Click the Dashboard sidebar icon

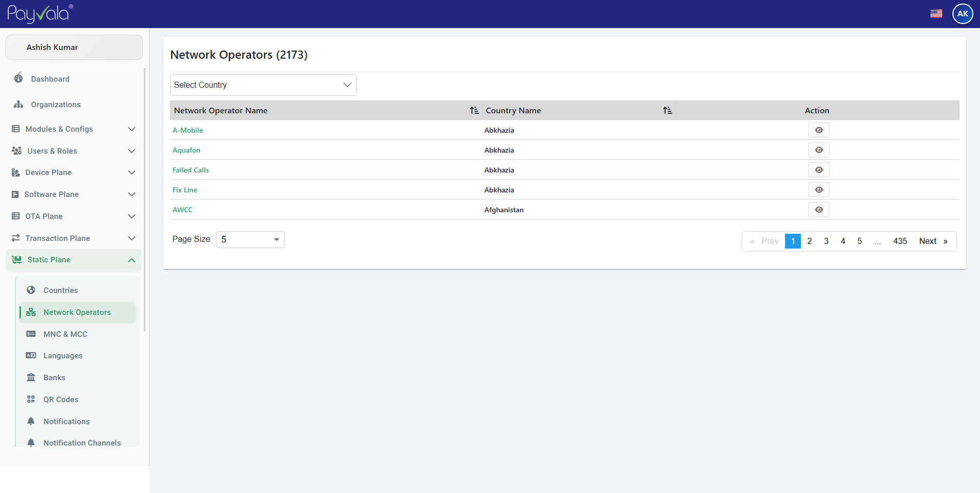18,78
